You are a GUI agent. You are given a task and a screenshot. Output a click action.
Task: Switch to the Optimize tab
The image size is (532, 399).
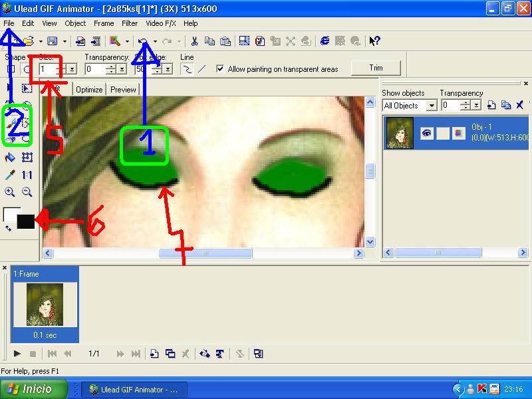pos(89,90)
